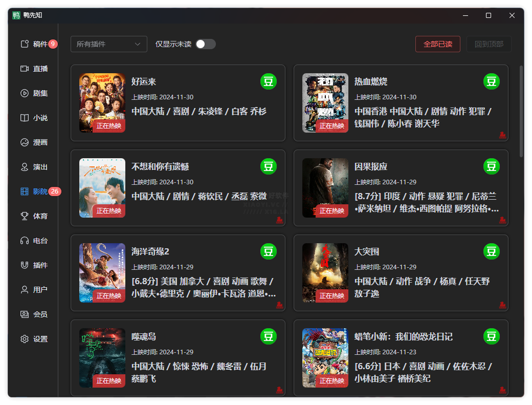Open the 插件 plugins icon
This screenshot has height=405, width=532.
coord(25,265)
